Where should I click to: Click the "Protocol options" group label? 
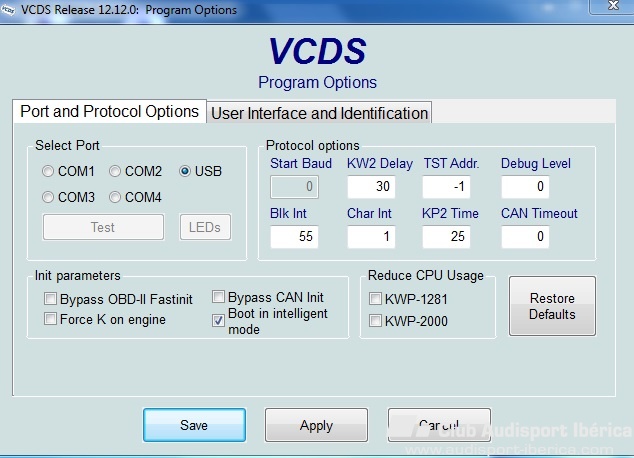click(x=313, y=145)
